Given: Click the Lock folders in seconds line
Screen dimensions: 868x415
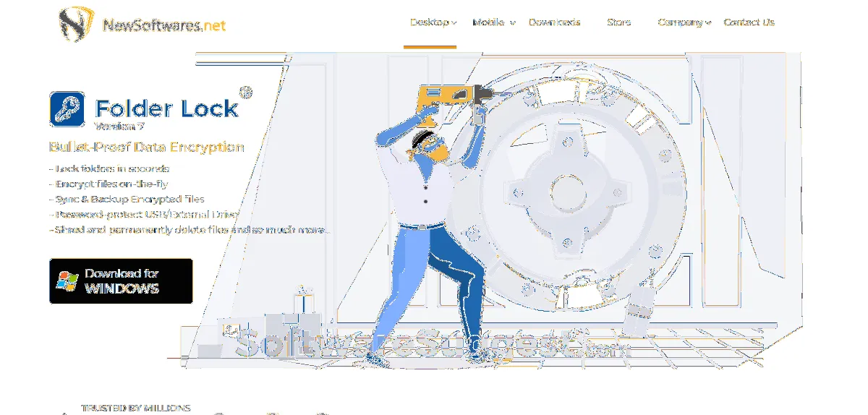Looking at the screenshot, I should point(110,168).
